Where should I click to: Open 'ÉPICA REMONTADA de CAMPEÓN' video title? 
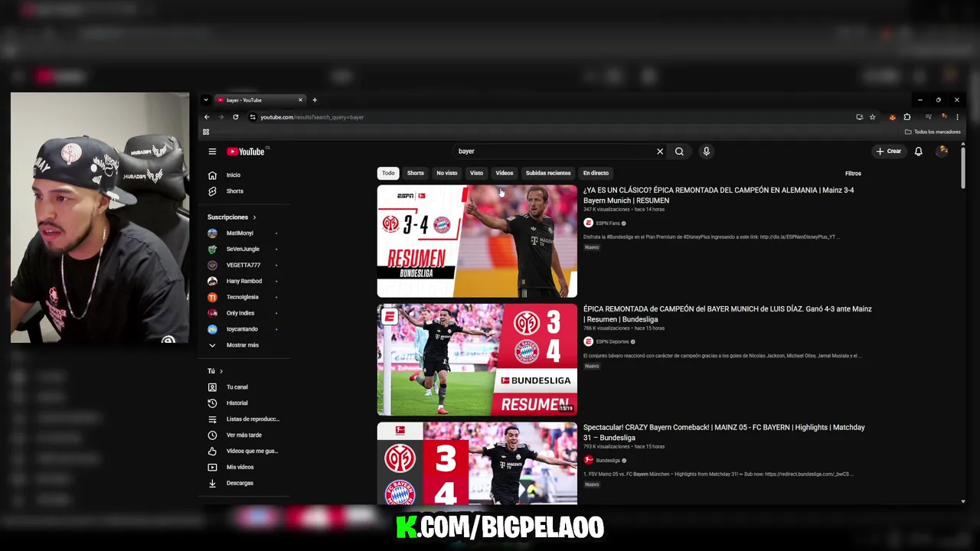tap(727, 314)
